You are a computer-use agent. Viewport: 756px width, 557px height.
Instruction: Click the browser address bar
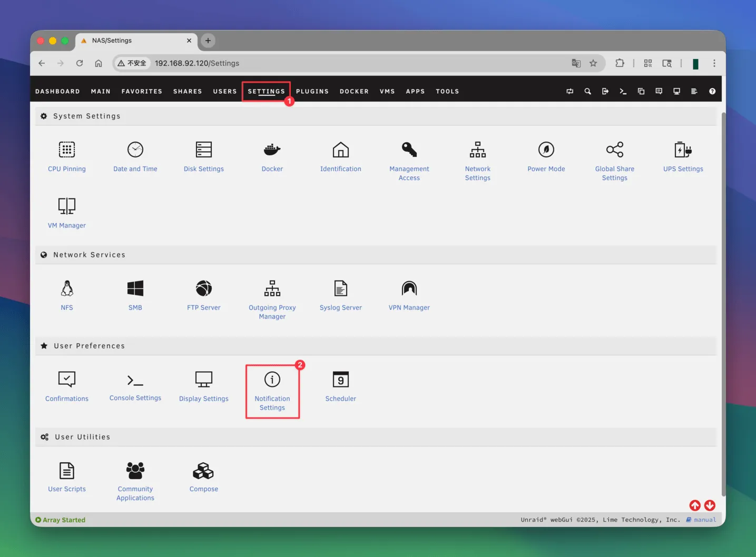[358, 63]
